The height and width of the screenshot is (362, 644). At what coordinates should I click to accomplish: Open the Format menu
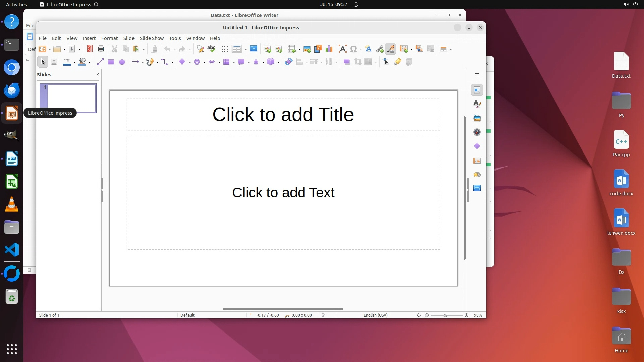[109, 38]
